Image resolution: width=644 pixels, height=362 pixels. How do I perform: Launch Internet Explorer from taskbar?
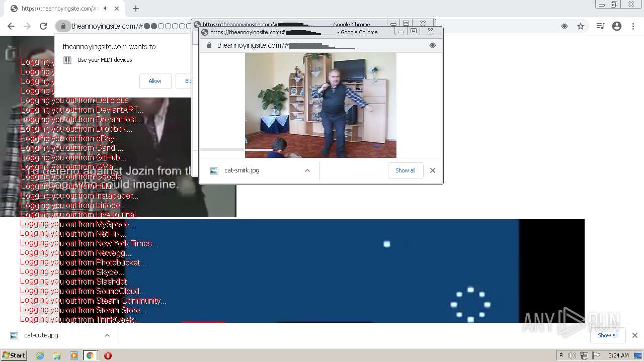(40, 355)
